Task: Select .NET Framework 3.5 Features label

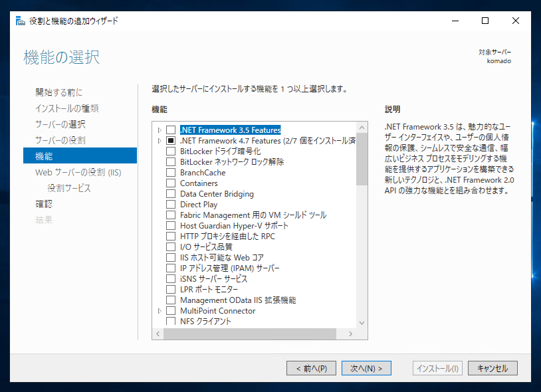Action: [x=231, y=130]
